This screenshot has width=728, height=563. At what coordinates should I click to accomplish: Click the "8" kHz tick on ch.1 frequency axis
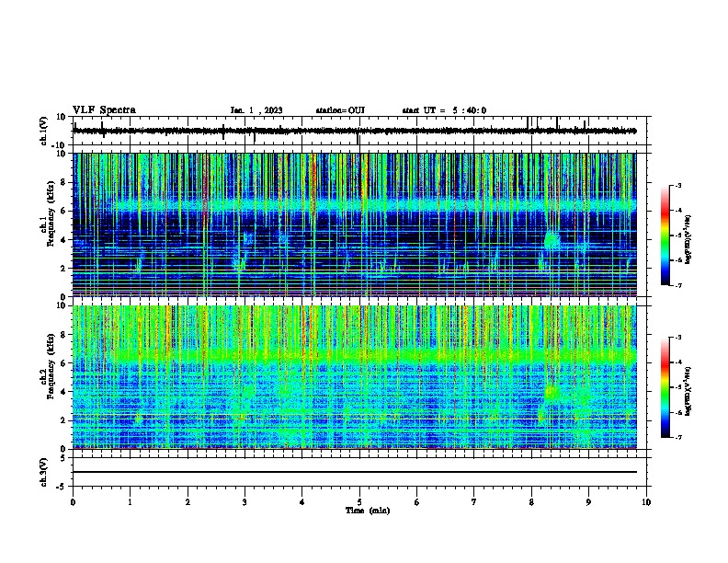[63, 182]
